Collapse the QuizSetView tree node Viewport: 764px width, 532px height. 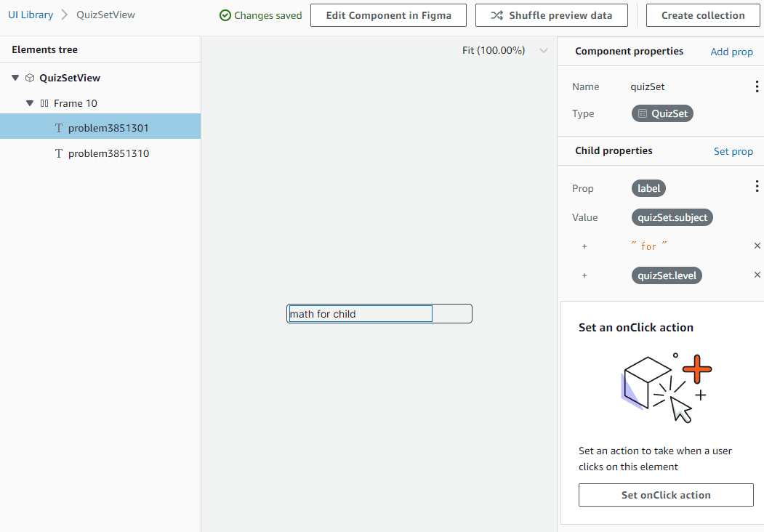click(15, 78)
